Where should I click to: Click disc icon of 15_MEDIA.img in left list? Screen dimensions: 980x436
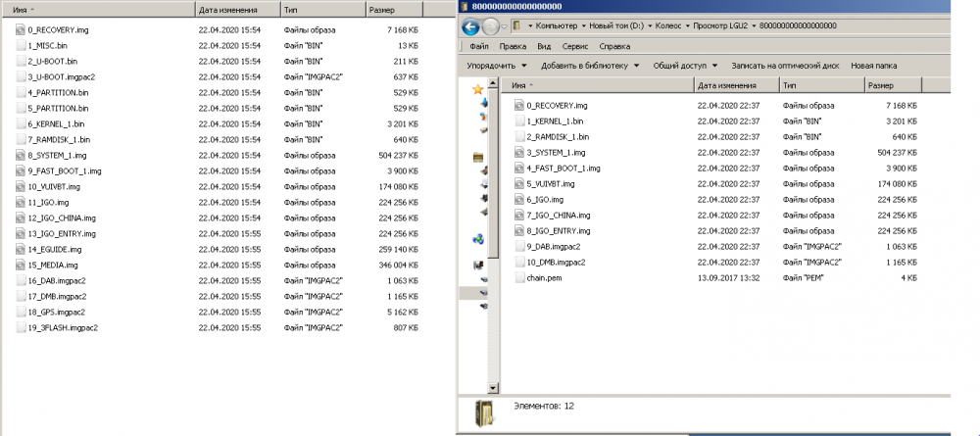click(21, 265)
